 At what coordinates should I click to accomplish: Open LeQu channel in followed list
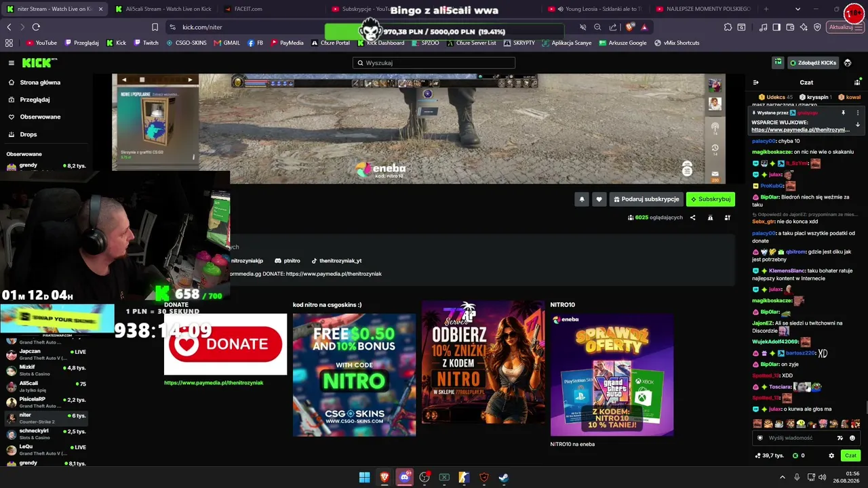coord(46,449)
